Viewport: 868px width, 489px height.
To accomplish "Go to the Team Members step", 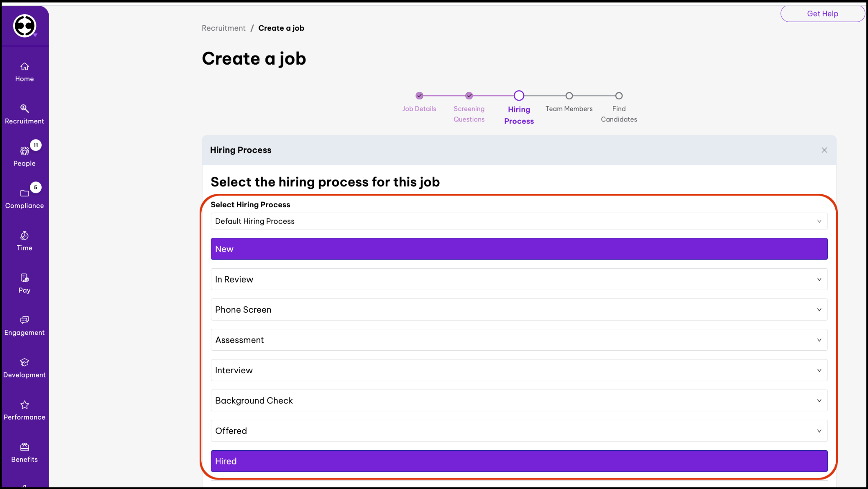I will [569, 96].
